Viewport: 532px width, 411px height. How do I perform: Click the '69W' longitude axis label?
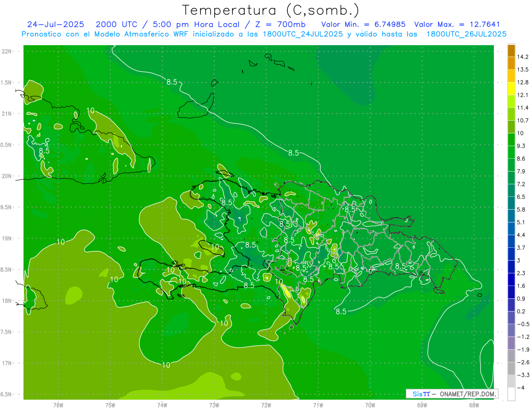click(x=422, y=405)
